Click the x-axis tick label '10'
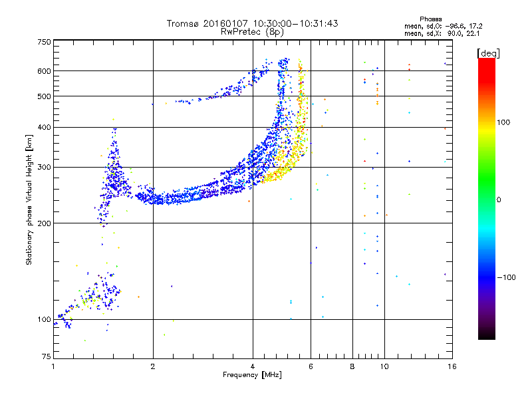The height and width of the screenshot is (399, 532). 384,366
